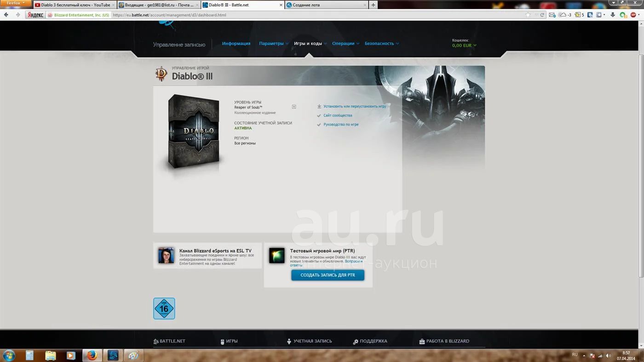644x362 pixels.
Task: Go forward in browser history
Action: click(18, 15)
